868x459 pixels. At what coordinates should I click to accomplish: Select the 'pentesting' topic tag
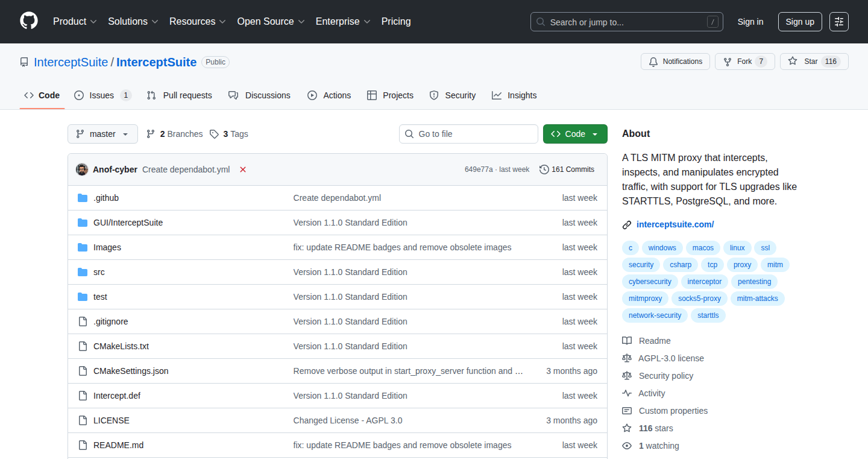[754, 282]
